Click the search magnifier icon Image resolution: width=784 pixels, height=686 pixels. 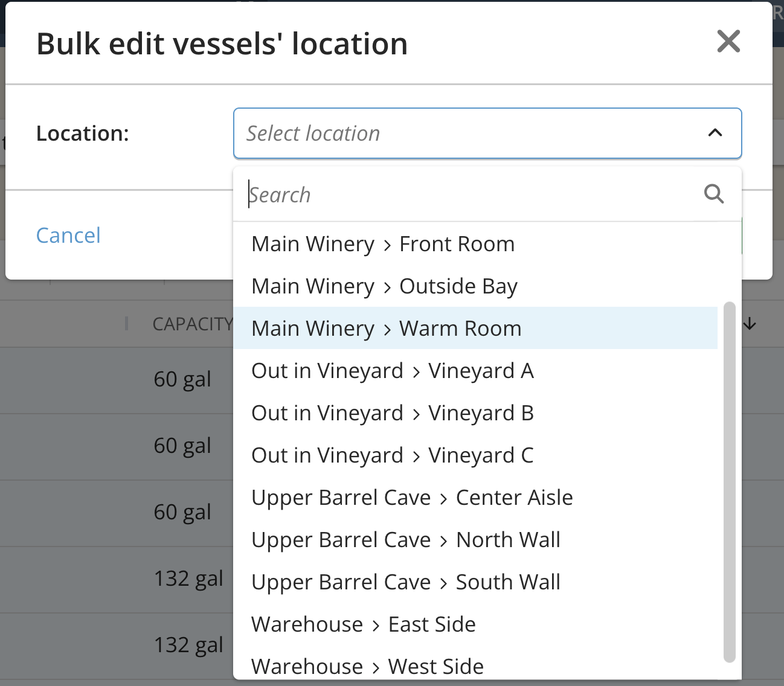pos(714,194)
